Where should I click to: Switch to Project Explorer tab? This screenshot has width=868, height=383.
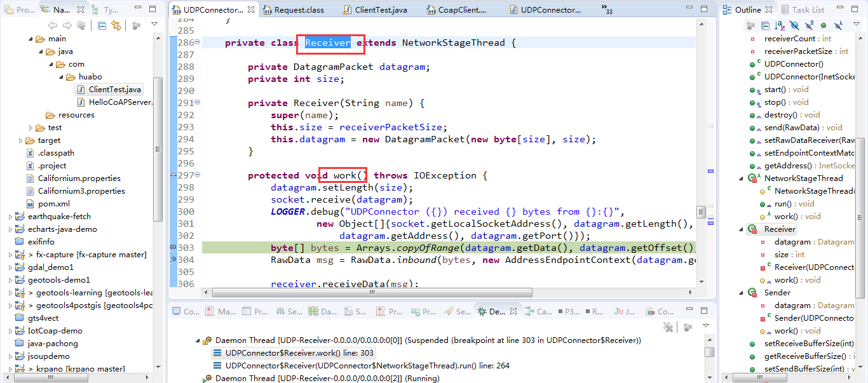click(19, 10)
